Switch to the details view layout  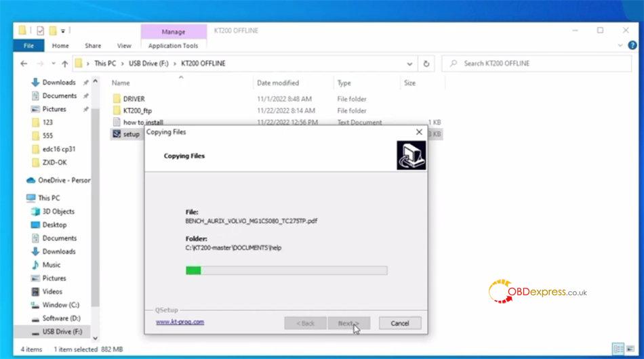[x=618, y=349]
